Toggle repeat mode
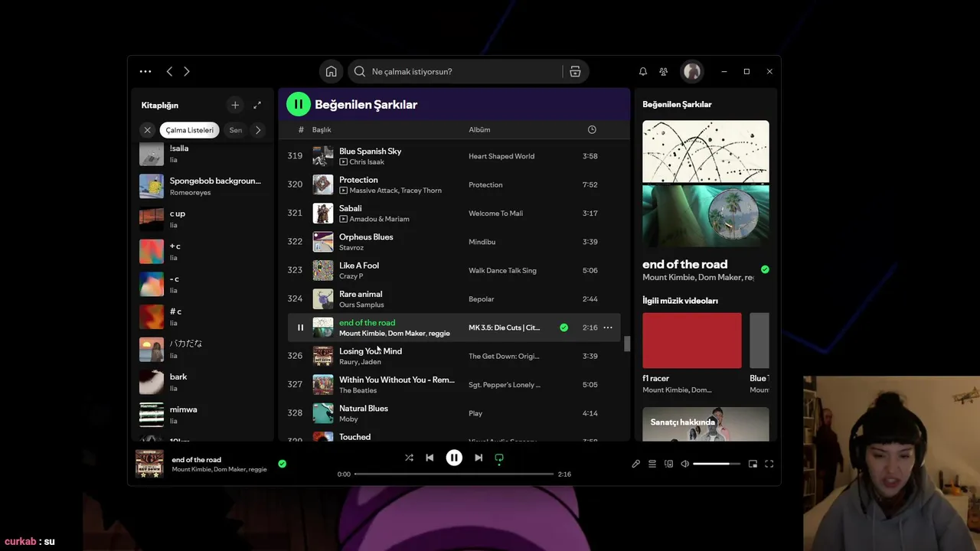The image size is (980, 551). (499, 458)
